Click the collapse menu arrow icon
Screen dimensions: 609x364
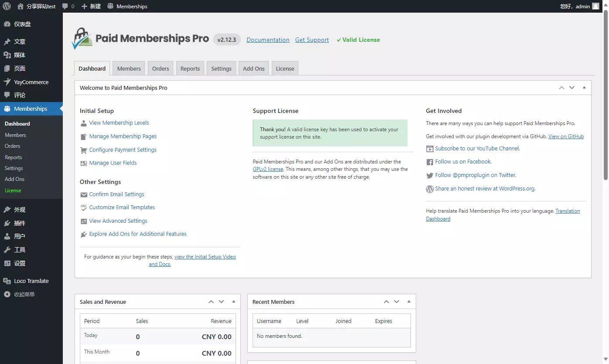7,294
